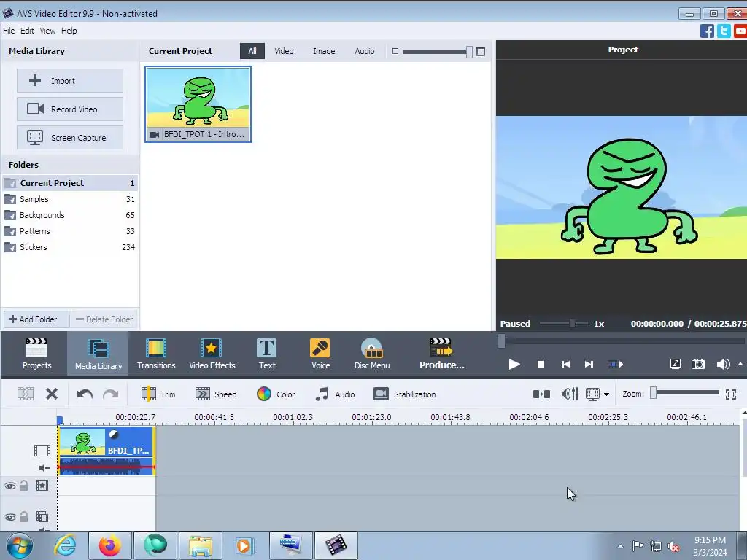Image resolution: width=747 pixels, height=560 pixels.
Task: Stop preview playback
Action: click(541, 365)
